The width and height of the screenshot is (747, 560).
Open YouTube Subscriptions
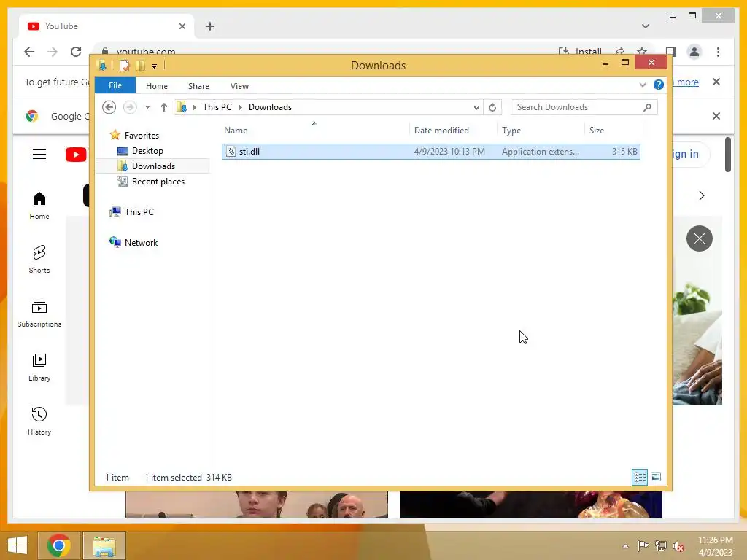(x=39, y=314)
